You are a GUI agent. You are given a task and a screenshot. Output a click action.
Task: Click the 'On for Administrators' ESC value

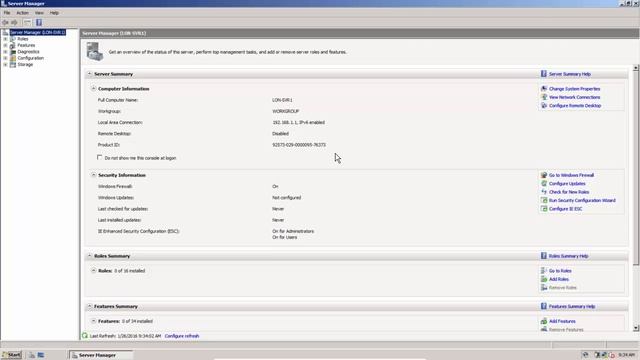click(293, 231)
